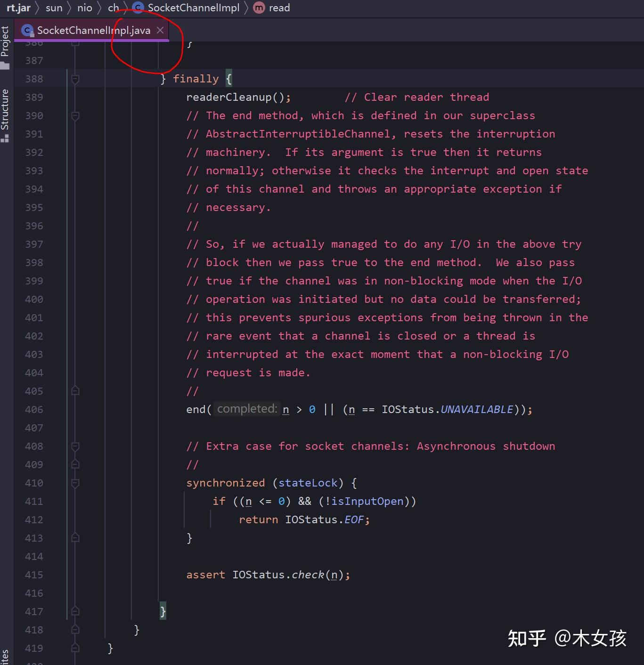Collapse the synchronized block at line 410

75,483
